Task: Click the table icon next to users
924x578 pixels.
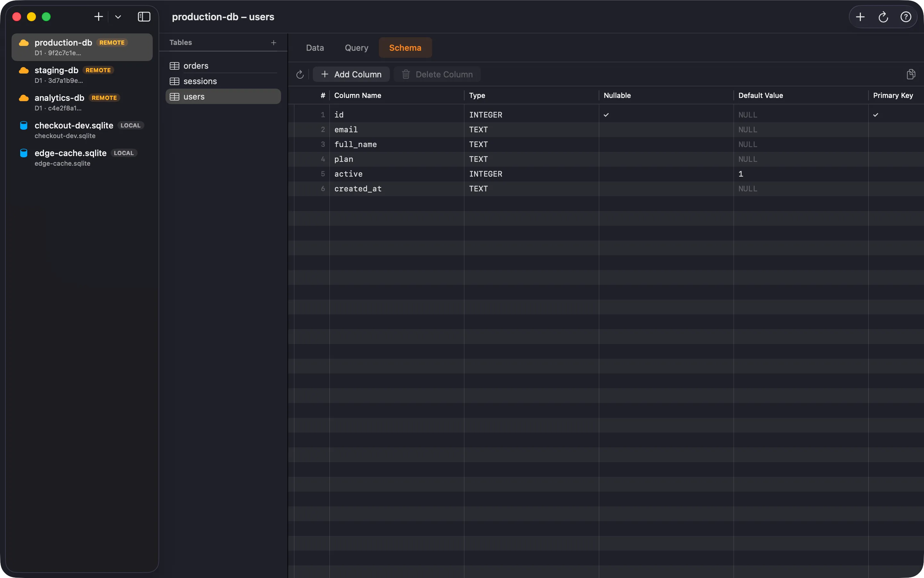Action: pos(175,97)
